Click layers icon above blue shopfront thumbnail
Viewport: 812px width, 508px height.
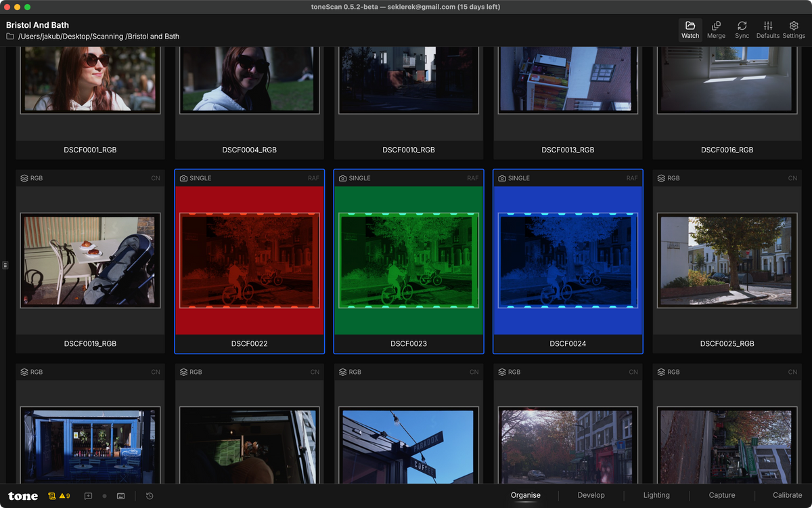coord(24,372)
